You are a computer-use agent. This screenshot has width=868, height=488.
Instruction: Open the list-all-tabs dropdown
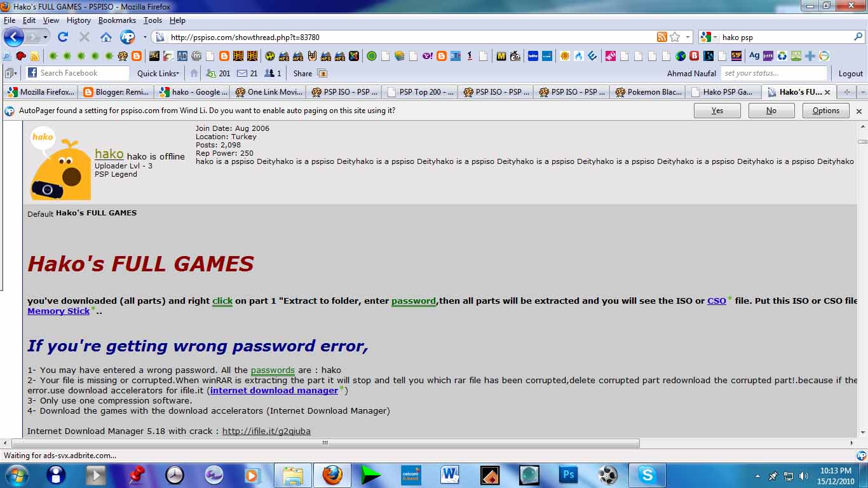tap(862, 92)
